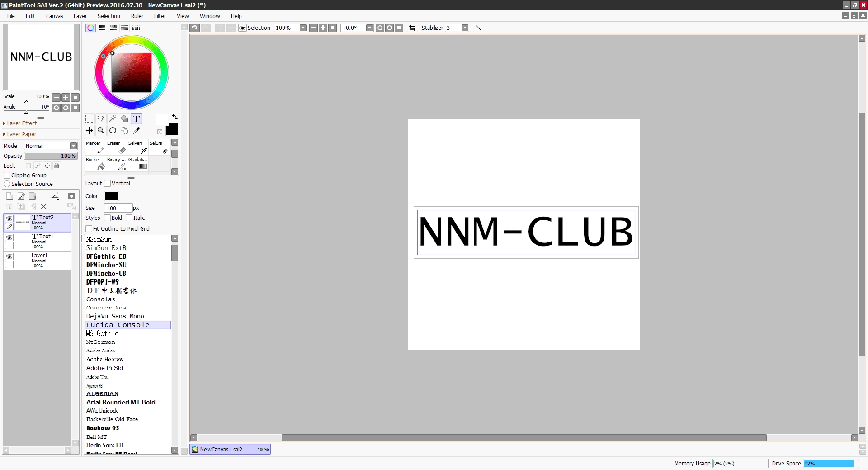Select the Shape tool
Viewport: 868px width, 470px height.
tap(125, 119)
